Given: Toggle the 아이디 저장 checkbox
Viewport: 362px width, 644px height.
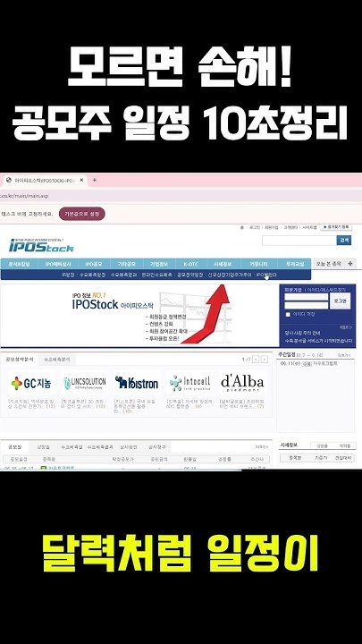Looking at the screenshot, I should (288, 314).
